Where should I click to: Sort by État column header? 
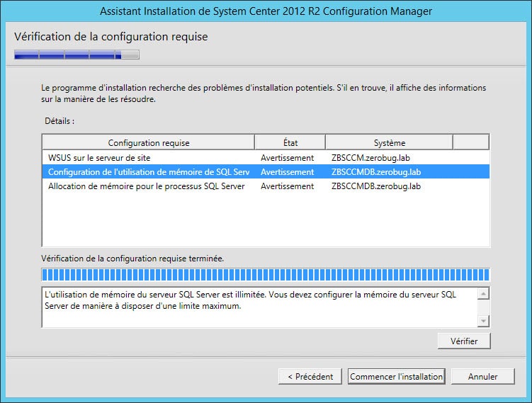point(290,143)
